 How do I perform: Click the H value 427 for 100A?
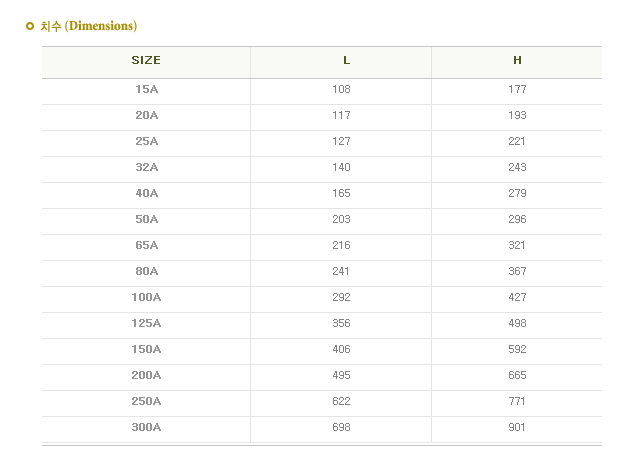[517, 297]
